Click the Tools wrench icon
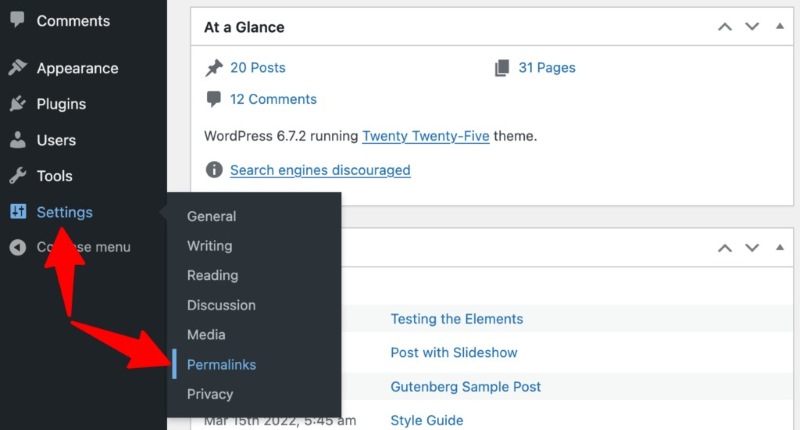The image size is (800, 430). [17, 176]
